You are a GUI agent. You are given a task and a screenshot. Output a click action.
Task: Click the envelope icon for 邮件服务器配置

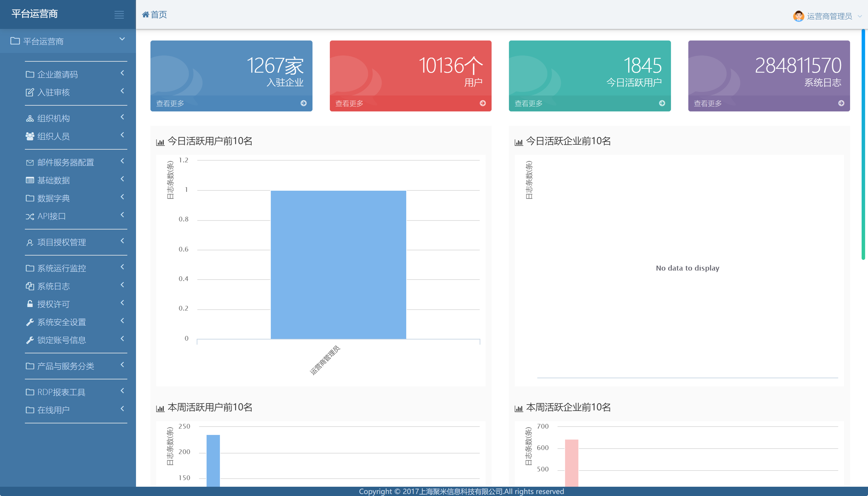[x=30, y=163]
